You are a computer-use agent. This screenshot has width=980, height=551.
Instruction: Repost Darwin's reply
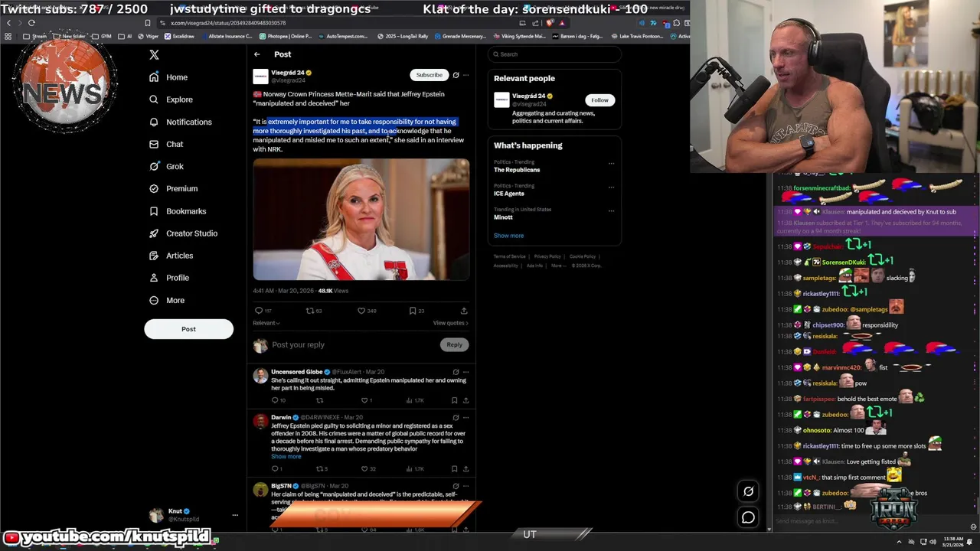point(320,468)
